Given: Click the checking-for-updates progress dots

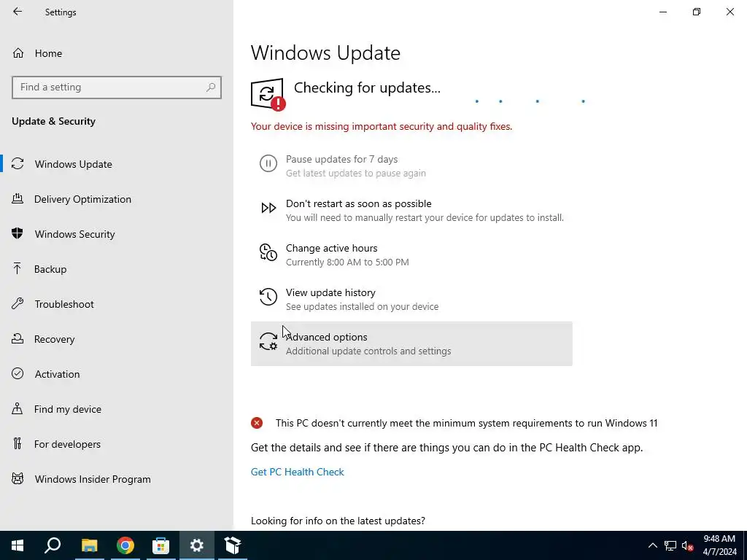Looking at the screenshot, I should tap(530, 101).
